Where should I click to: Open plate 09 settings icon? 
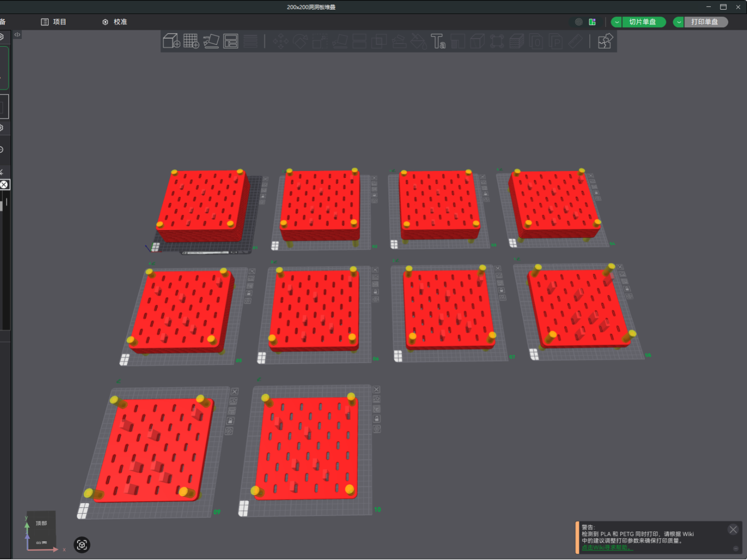[x=229, y=431]
